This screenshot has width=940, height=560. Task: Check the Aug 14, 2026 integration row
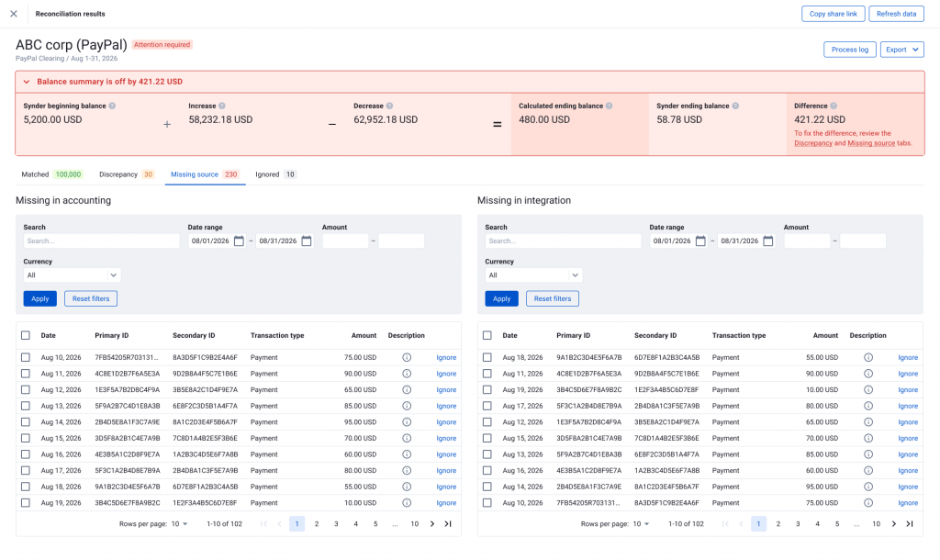pos(487,487)
